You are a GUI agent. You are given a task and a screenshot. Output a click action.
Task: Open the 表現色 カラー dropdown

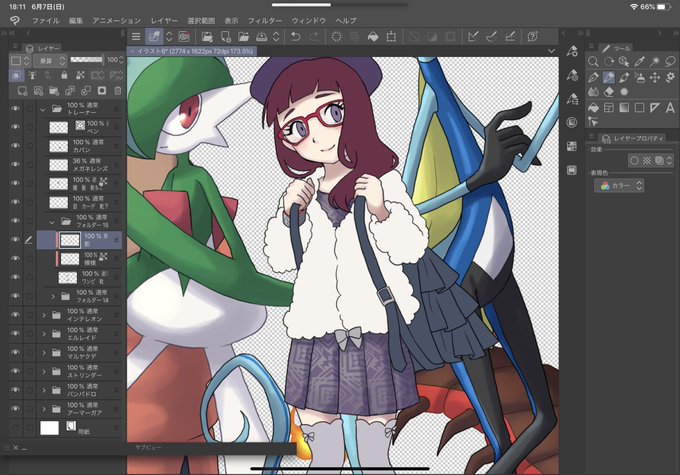point(619,186)
